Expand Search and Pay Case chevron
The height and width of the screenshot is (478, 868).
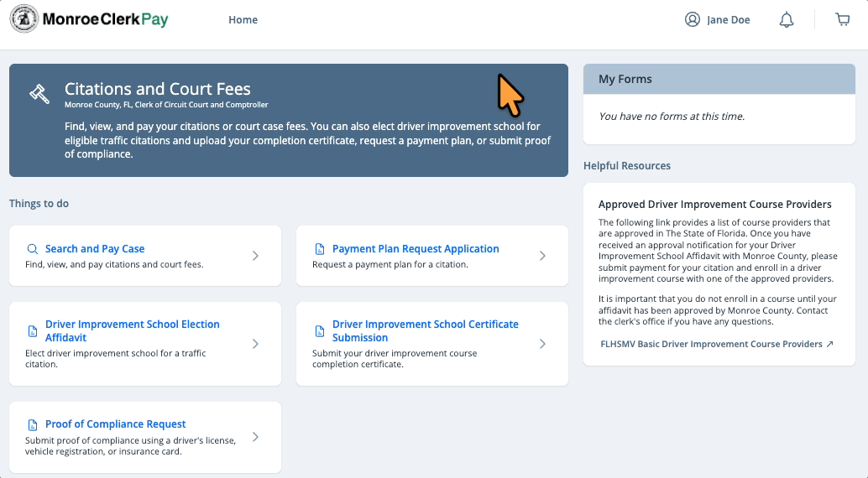coord(256,256)
